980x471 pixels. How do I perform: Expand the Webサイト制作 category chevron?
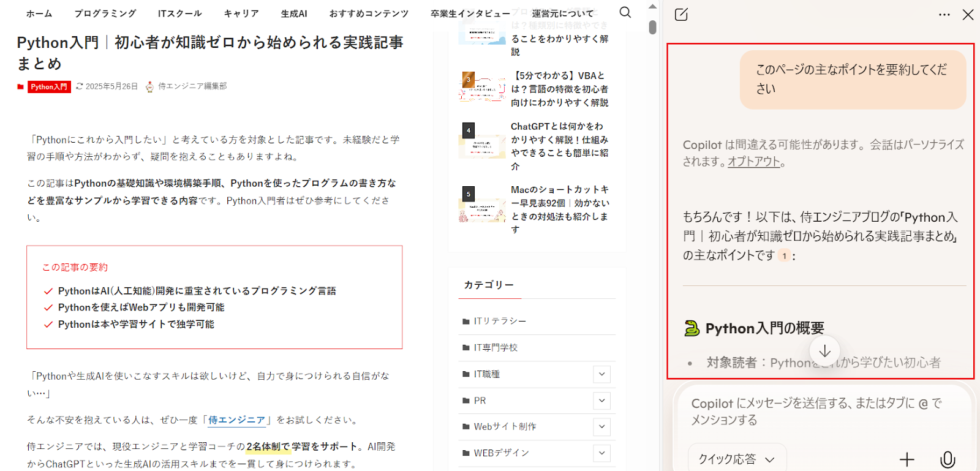coord(601,426)
